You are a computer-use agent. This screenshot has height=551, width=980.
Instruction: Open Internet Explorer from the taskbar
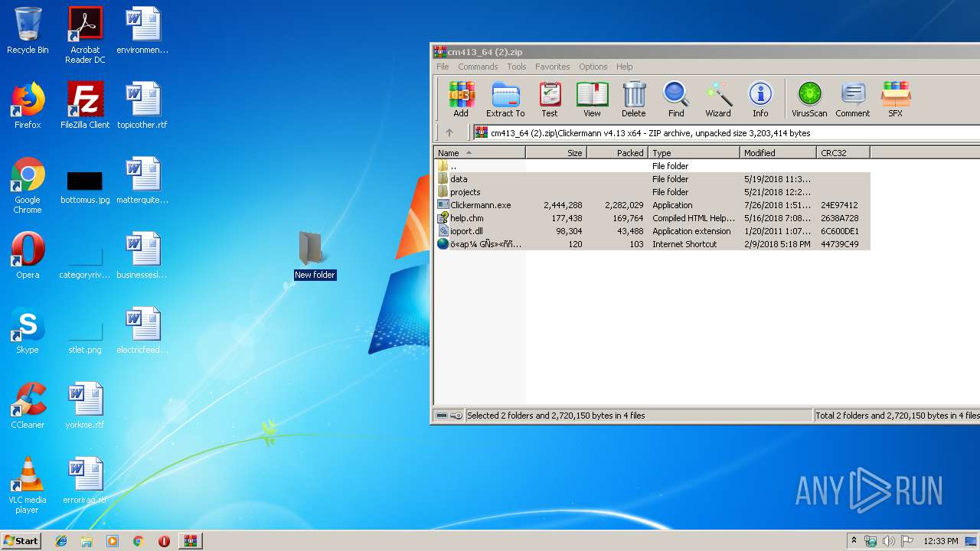coord(61,541)
